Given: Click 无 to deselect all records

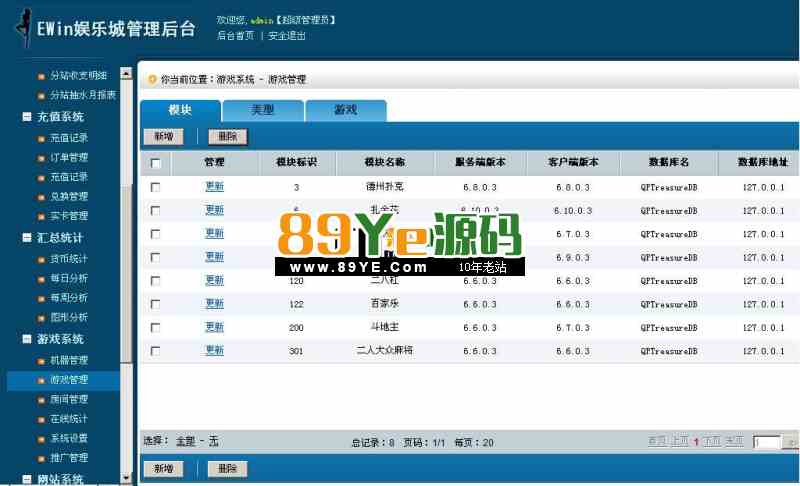Looking at the screenshot, I should pos(214,442).
